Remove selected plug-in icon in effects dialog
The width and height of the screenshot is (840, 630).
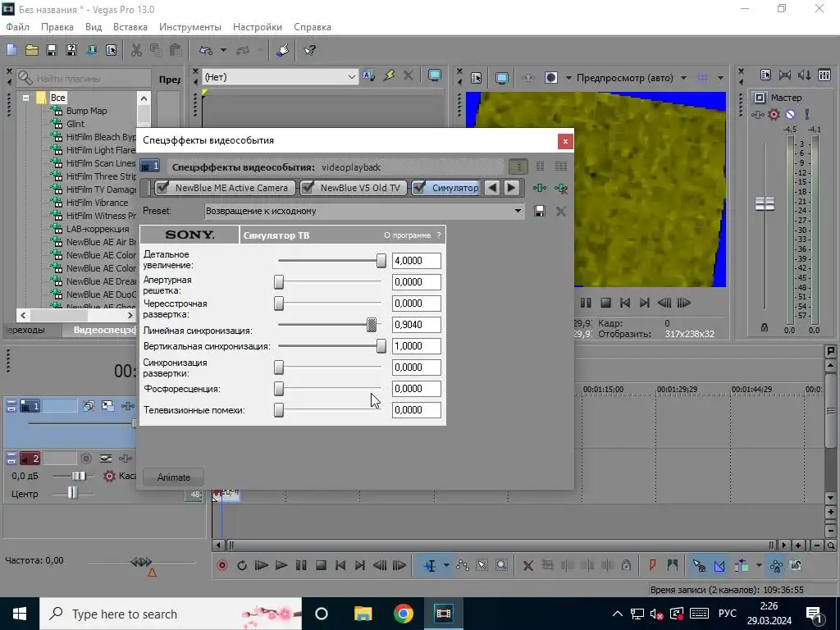561,188
